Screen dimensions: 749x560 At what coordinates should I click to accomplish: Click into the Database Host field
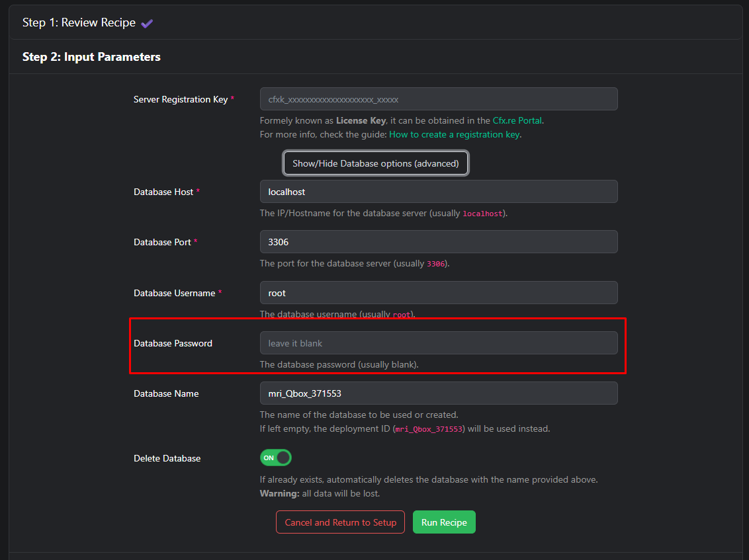pos(438,192)
